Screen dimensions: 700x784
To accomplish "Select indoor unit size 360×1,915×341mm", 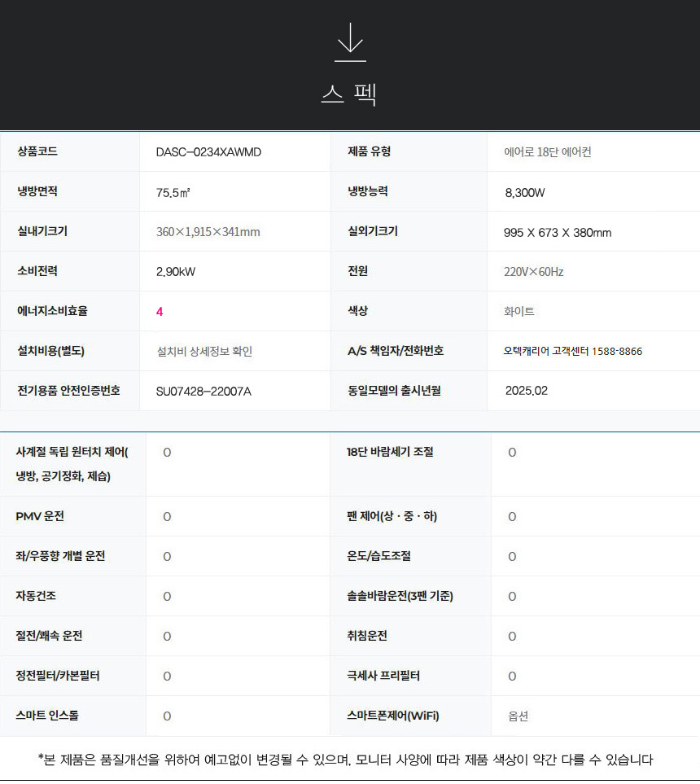I will [208, 233].
